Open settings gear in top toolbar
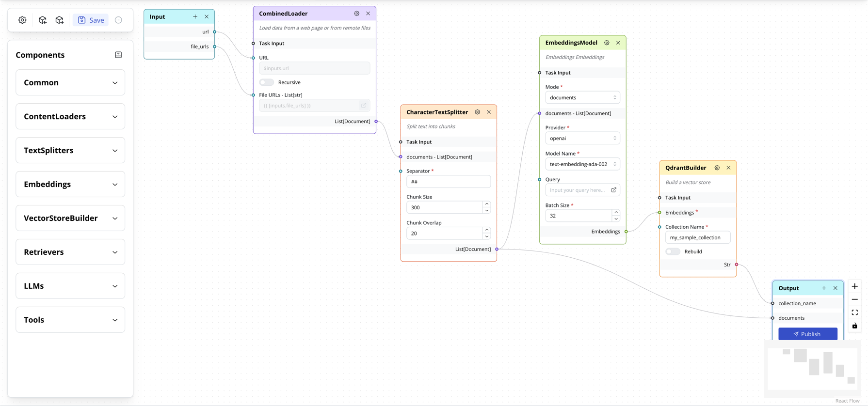 tap(22, 20)
